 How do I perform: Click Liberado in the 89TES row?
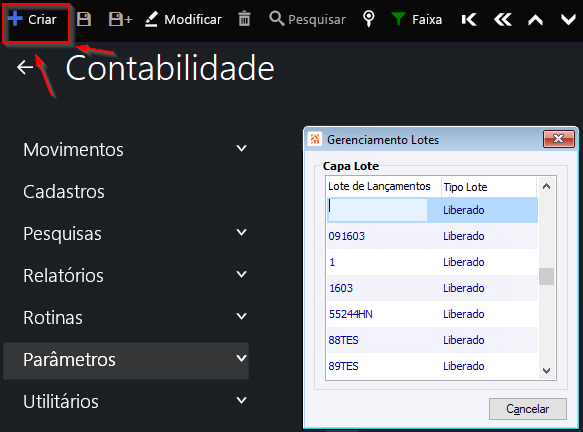pos(464,366)
